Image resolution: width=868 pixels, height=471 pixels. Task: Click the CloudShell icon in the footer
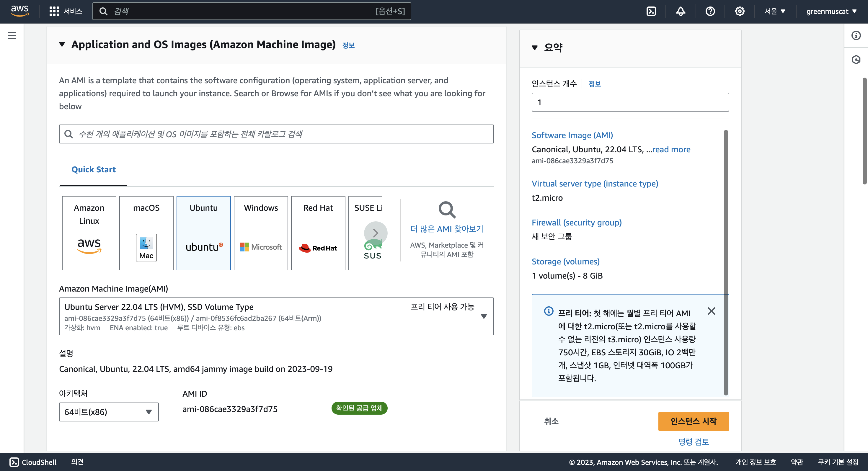14,462
